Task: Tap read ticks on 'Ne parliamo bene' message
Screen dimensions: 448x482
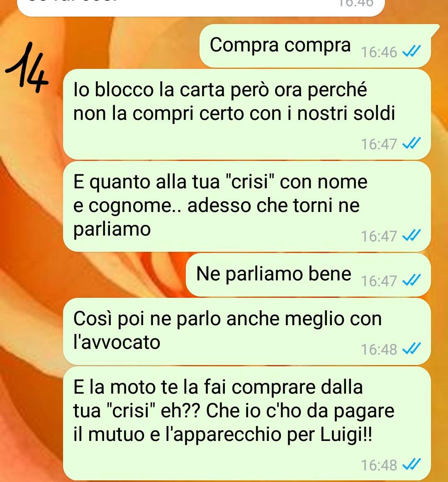Action: click(411, 280)
